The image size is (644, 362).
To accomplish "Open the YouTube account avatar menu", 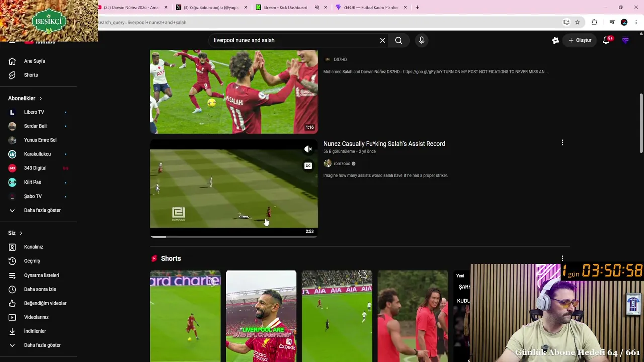I will click(625, 40).
